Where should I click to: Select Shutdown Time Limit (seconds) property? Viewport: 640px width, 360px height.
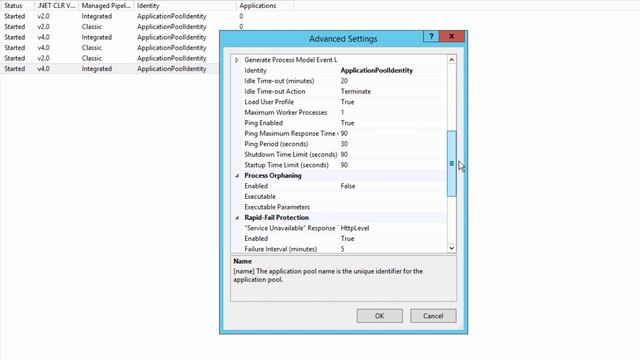[x=291, y=155]
